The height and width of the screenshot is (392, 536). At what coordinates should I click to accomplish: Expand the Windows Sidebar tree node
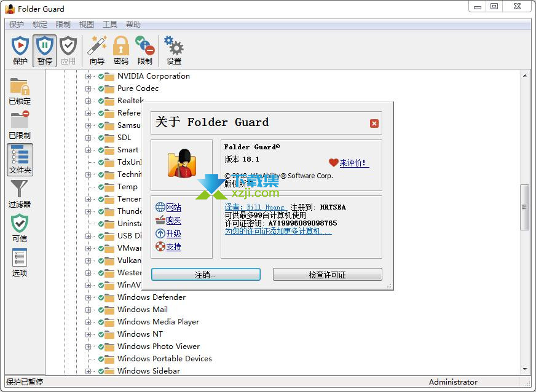88,372
